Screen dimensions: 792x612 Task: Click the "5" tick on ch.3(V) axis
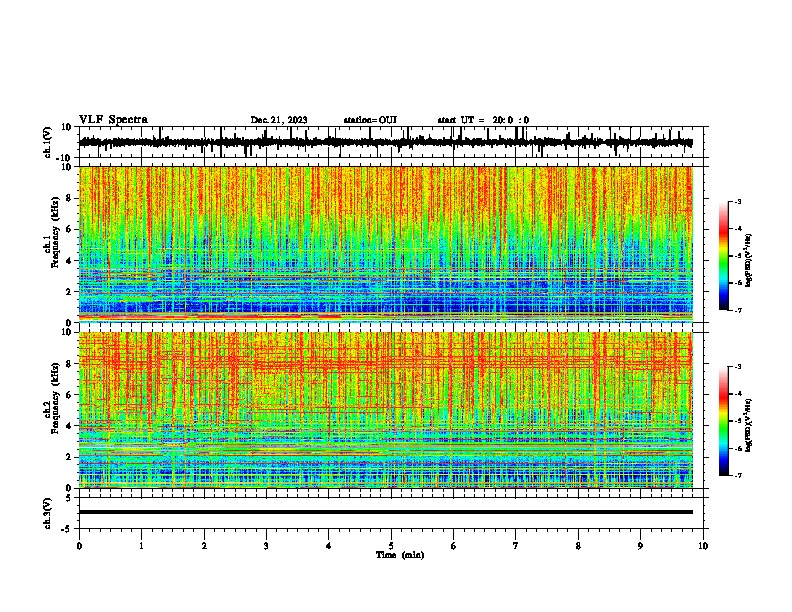(70, 498)
